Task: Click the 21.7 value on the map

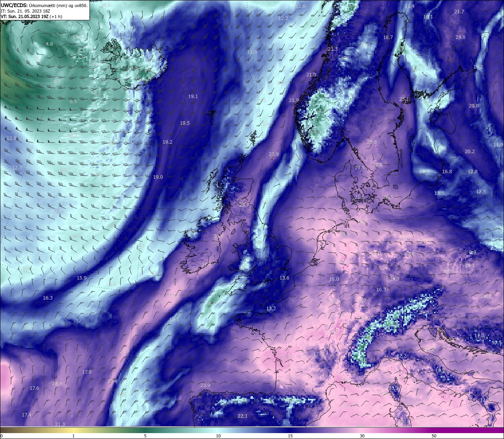Action: (x=459, y=12)
